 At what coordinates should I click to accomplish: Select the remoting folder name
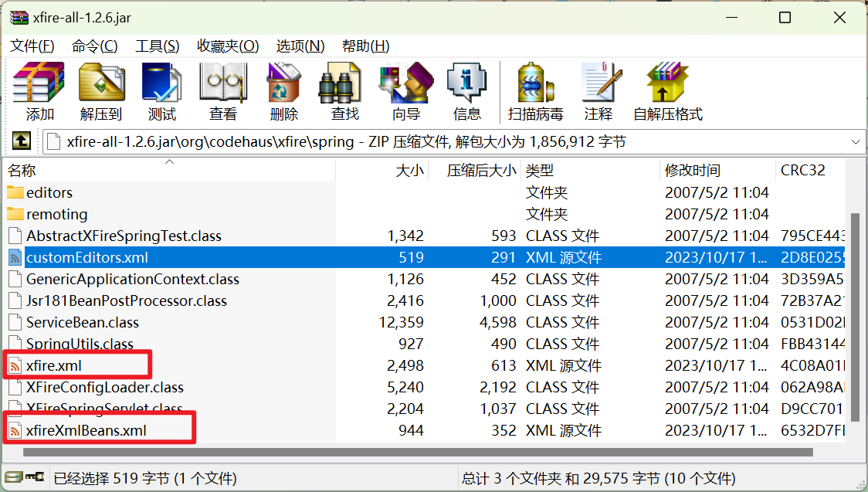tap(57, 214)
